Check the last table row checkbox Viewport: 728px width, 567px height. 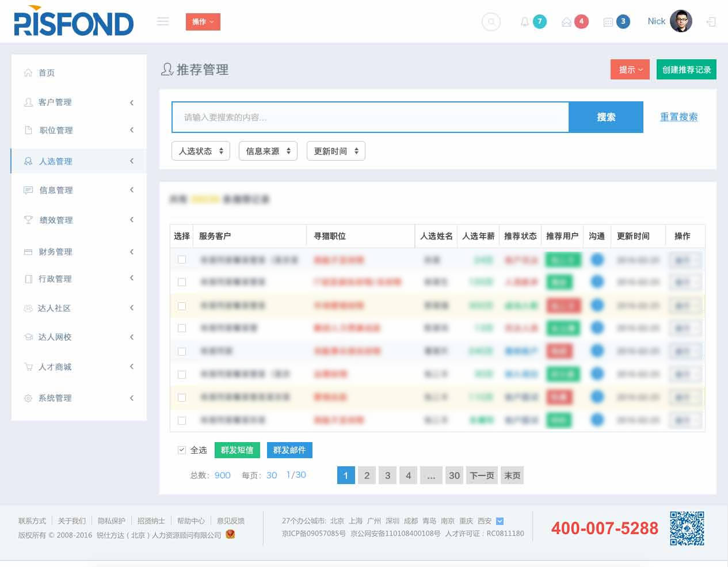coord(182,421)
